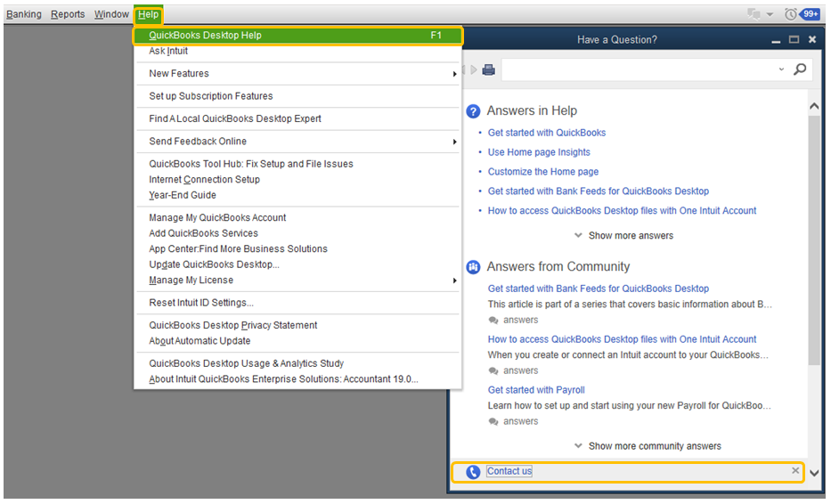
Task: Click the Help menu
Action: (148, 14)
